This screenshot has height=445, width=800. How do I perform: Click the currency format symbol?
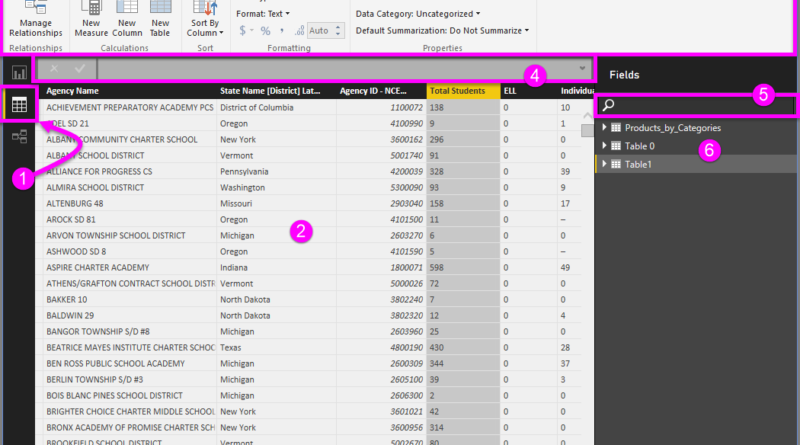tap(243, 31)
